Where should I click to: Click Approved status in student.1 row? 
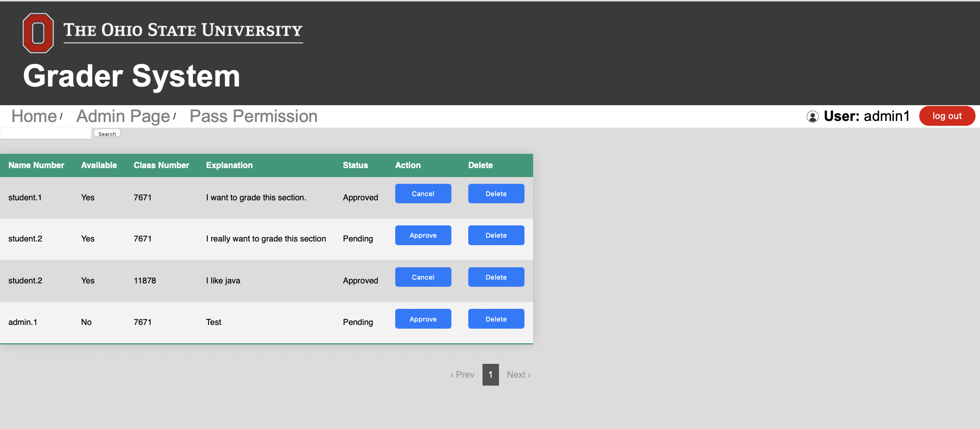(x=360, y=197)
